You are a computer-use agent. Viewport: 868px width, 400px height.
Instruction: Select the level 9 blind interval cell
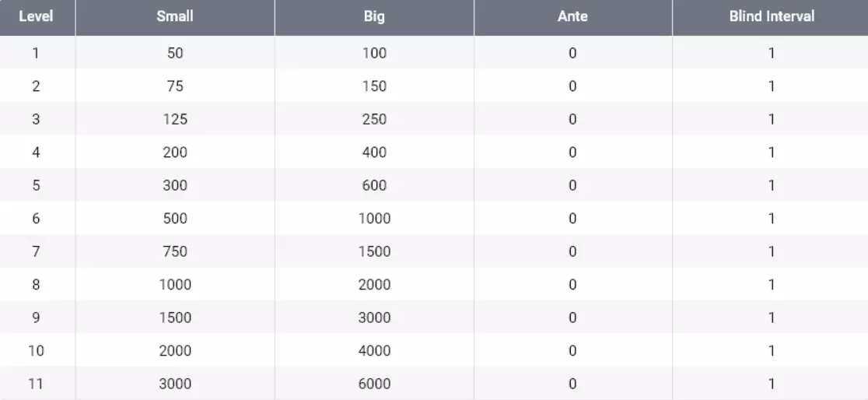click(772, 318)
